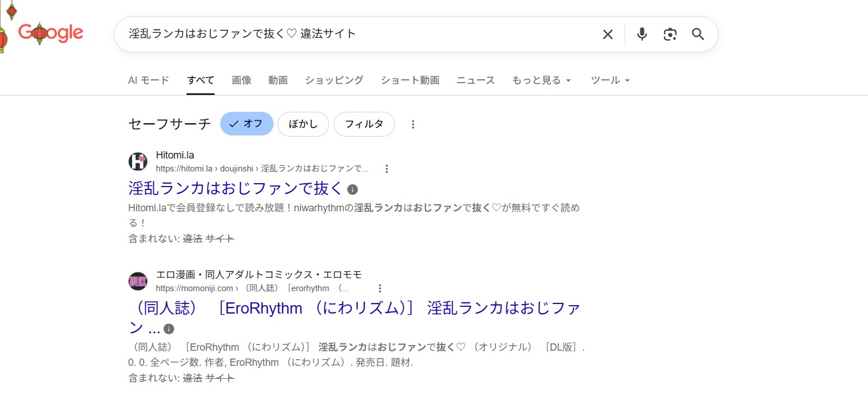Open search by image camera icon
Image resolution: width=868 pixels, height=399 pixels.
click(x=670, y=34)
